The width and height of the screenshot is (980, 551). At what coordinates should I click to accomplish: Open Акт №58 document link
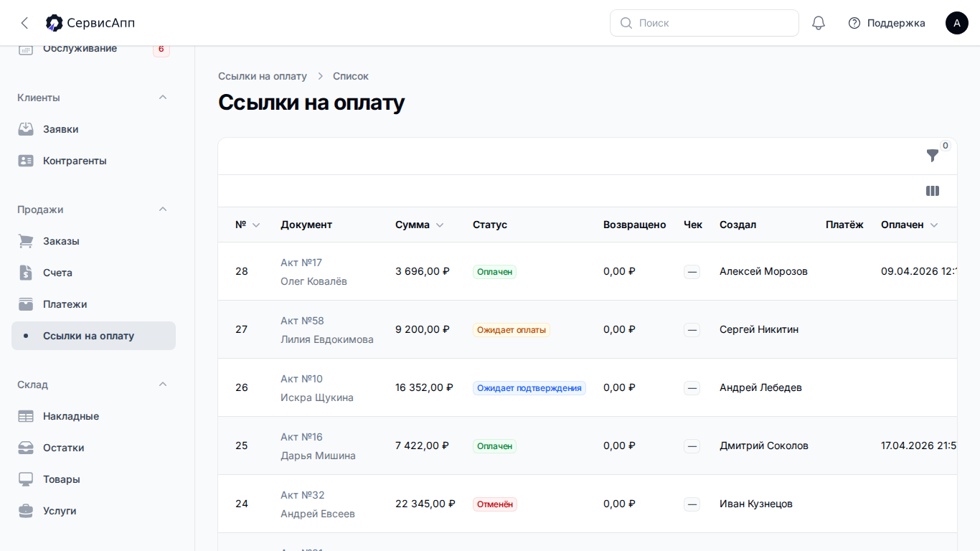(x=302, y=321)
